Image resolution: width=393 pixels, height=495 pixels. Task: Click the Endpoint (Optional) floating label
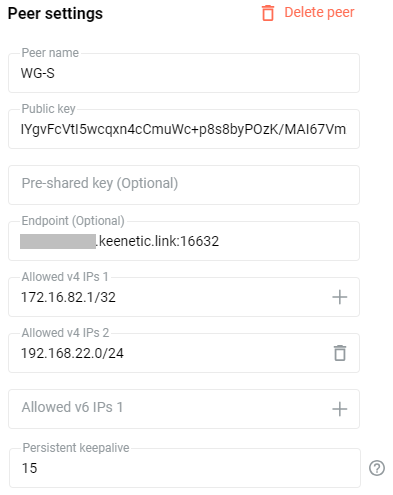point(73,221)
